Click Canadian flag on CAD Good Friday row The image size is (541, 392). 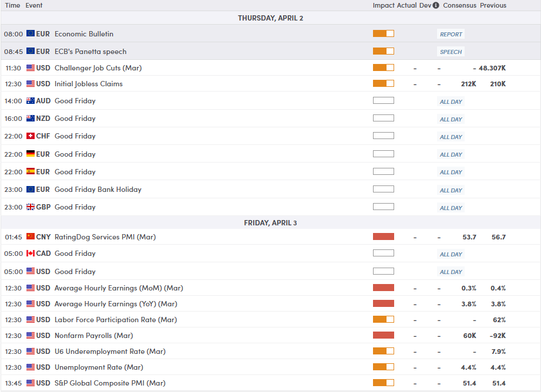pyautogui.click(x=31, y=253)
